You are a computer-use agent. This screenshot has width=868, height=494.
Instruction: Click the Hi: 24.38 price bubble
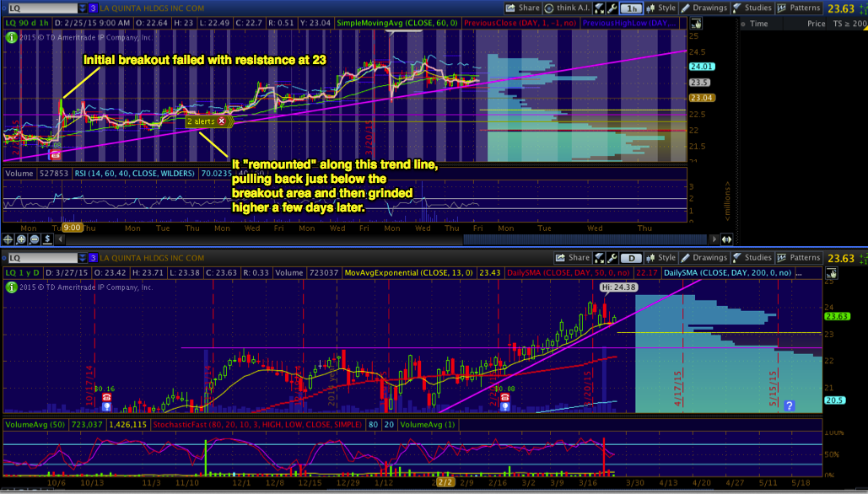click(618, 287)
